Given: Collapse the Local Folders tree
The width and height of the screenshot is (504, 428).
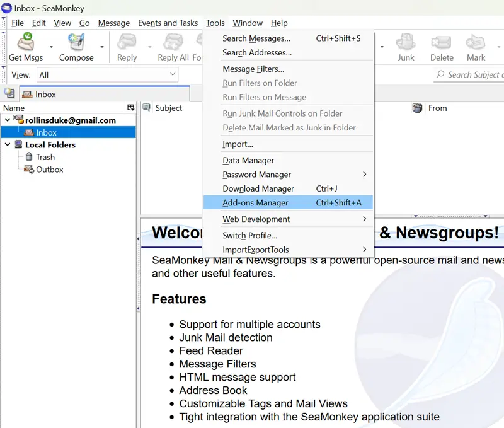Looking at the screenshot, I should [7, 144].
